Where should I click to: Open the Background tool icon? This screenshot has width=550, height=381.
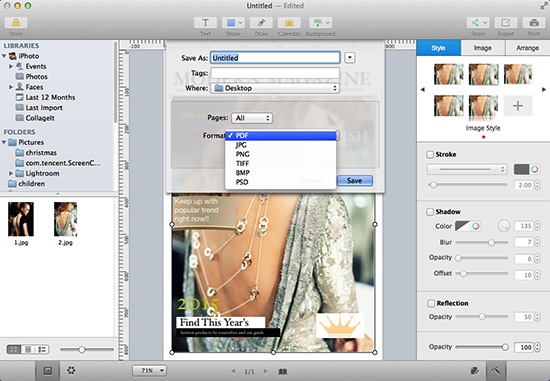coord(320,23)
